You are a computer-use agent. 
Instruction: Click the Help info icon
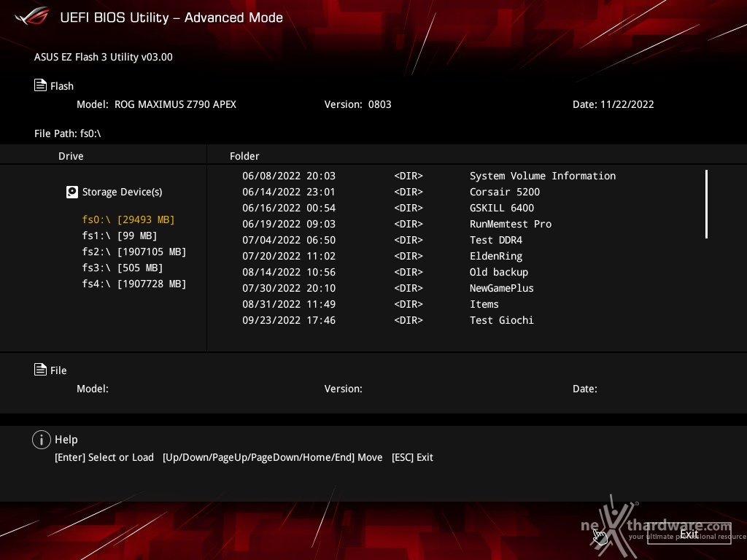(x=42, y=440)
